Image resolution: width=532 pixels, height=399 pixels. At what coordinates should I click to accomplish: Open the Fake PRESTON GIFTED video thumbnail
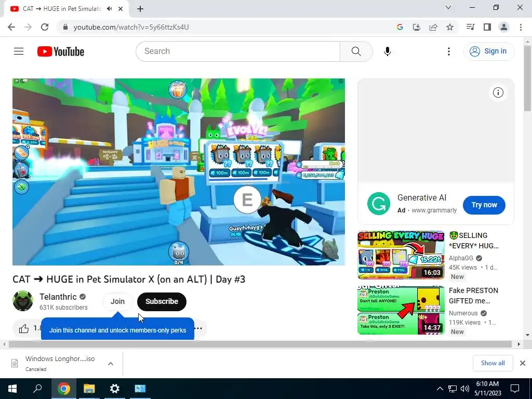point(401,310)
